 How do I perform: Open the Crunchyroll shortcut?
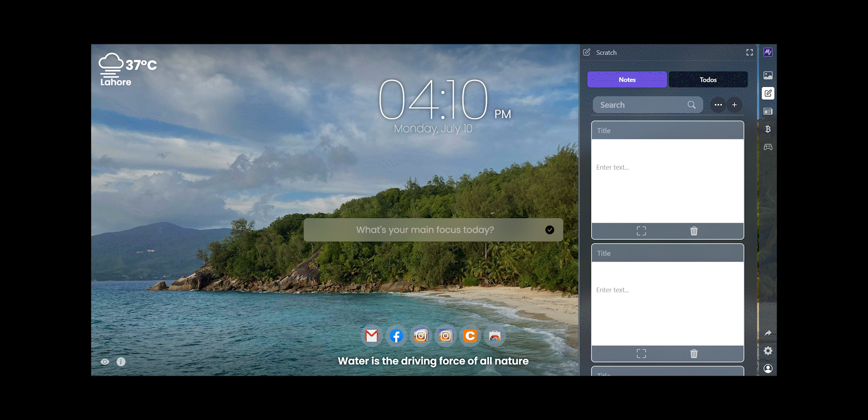coord(470,336)
